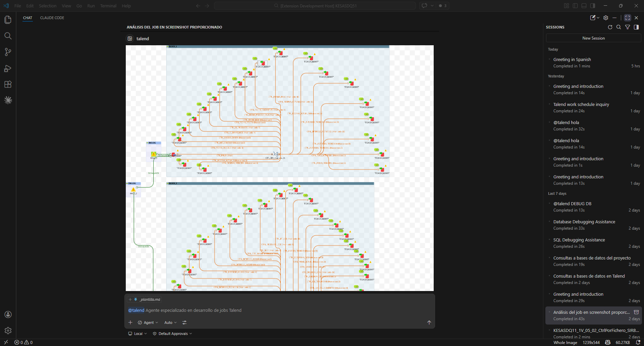Click the Customize Layout icon in title bar
This screenshot has height=346, width=644.
(x=567, y=6)
